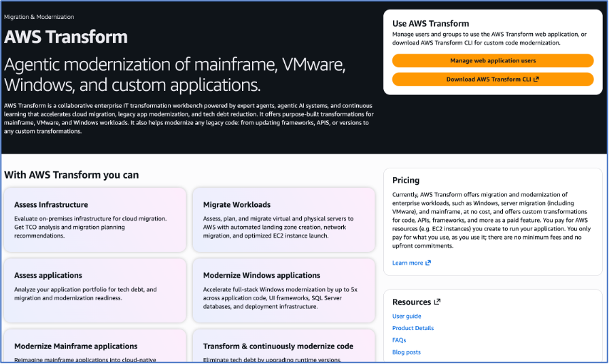Click the Pricing heading
Viewport: 609px width, 364px height.
coord(406,180)
